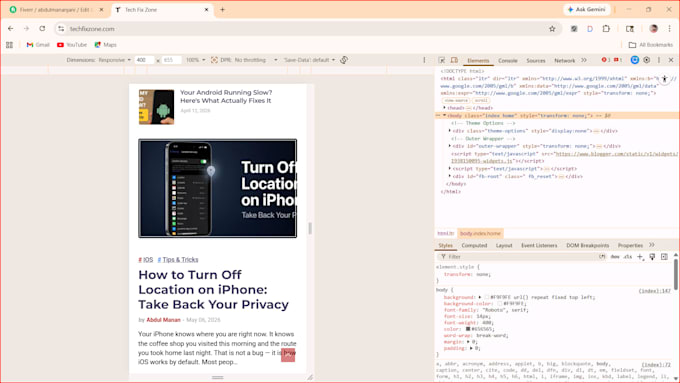
Task: Select the Elements tab
Action: click(478, 61)
